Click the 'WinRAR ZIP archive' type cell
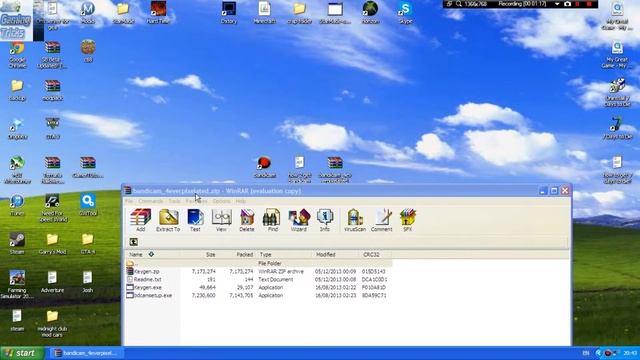Image resolution: width=640 pixels, height=360 pixels. 281,271
